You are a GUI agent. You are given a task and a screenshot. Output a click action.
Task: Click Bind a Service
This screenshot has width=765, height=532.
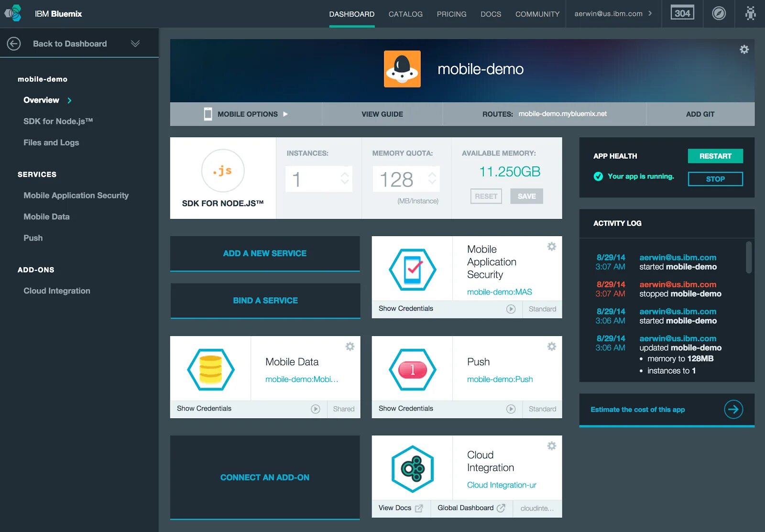(x=265, y=301)
